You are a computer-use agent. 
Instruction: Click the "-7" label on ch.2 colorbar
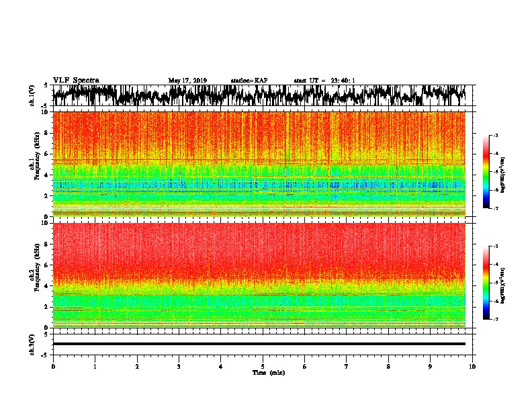tap(495, 319)
